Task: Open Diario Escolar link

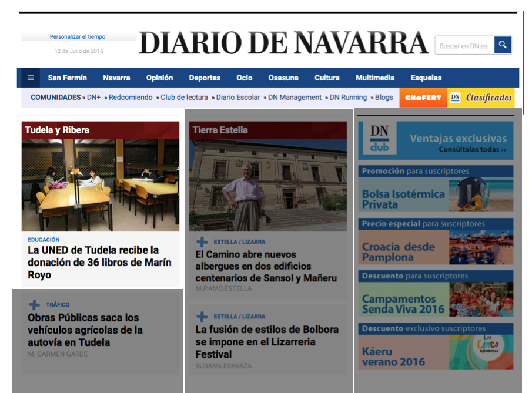Action: point(238,98)
